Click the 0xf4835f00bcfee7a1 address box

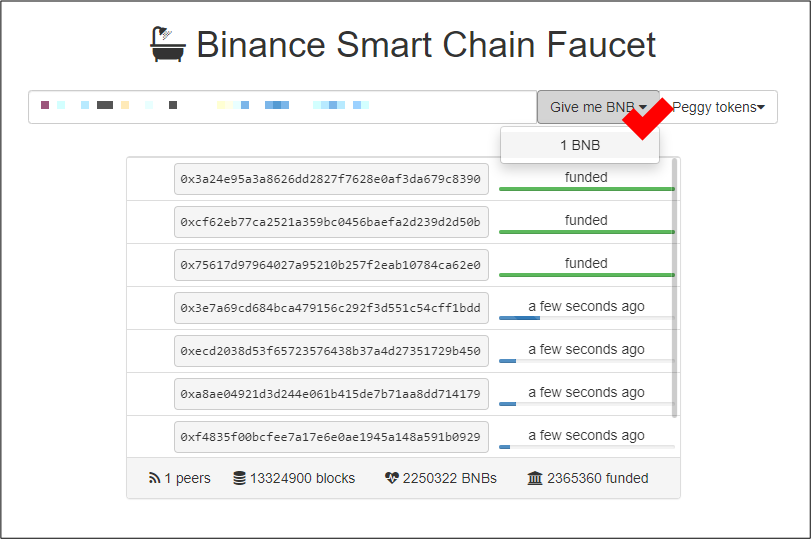pos(331,437)
